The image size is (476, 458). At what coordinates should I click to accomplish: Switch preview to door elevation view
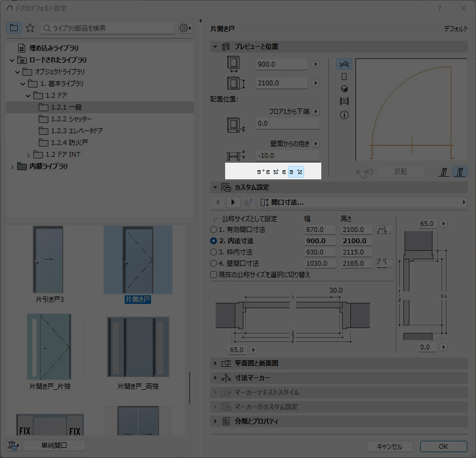344,77
